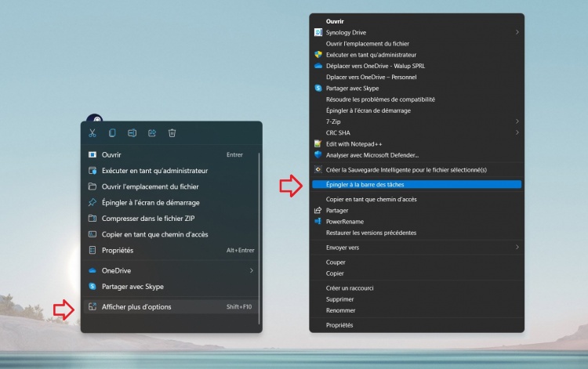Click the Shift+F10 shortcut text
Screen dimensions: 588x369
239,307
